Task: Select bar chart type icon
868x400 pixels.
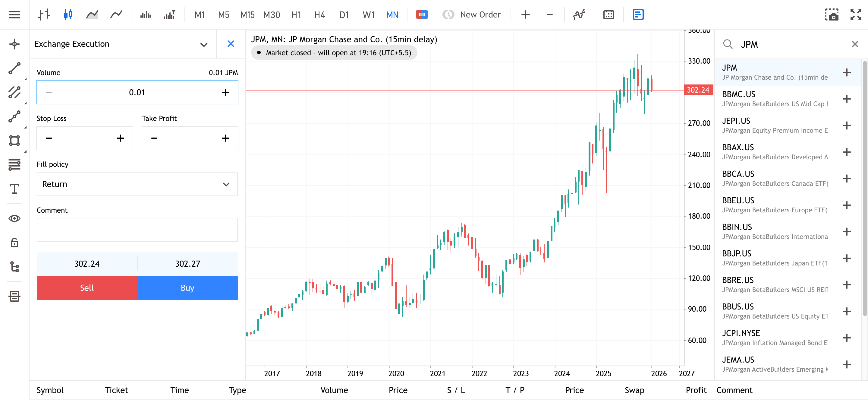Action: [44, 14]
